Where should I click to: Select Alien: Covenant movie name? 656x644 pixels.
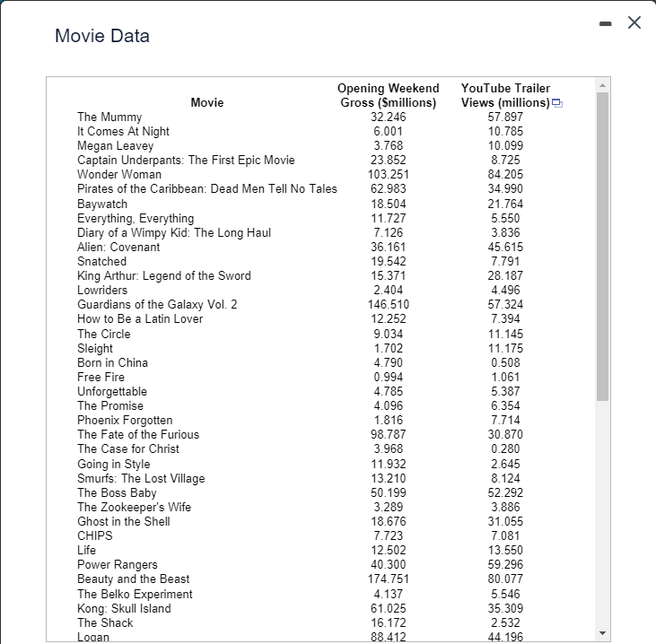(118, 248)
